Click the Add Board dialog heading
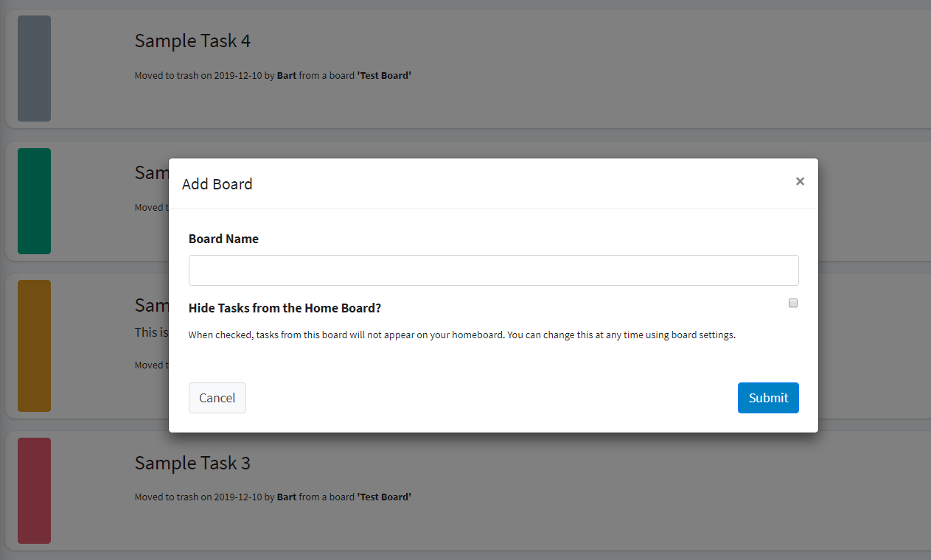The image size is (931, 560). [x=217, y=183]
